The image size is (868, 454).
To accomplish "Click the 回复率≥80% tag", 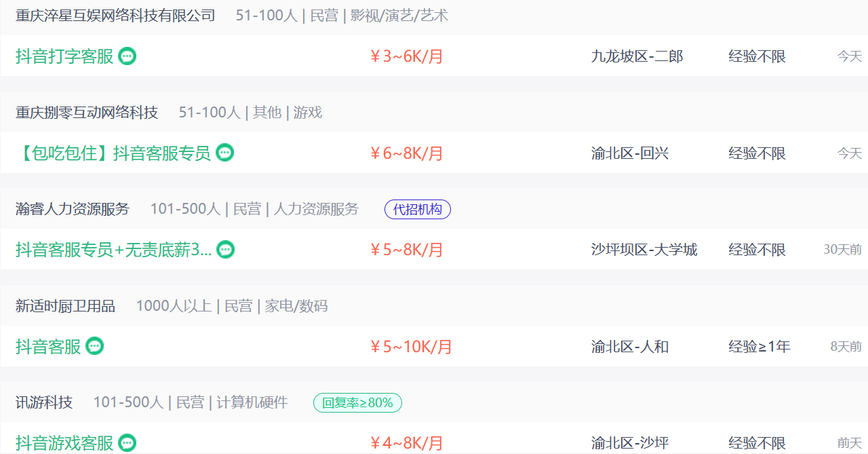I will 357,403.
